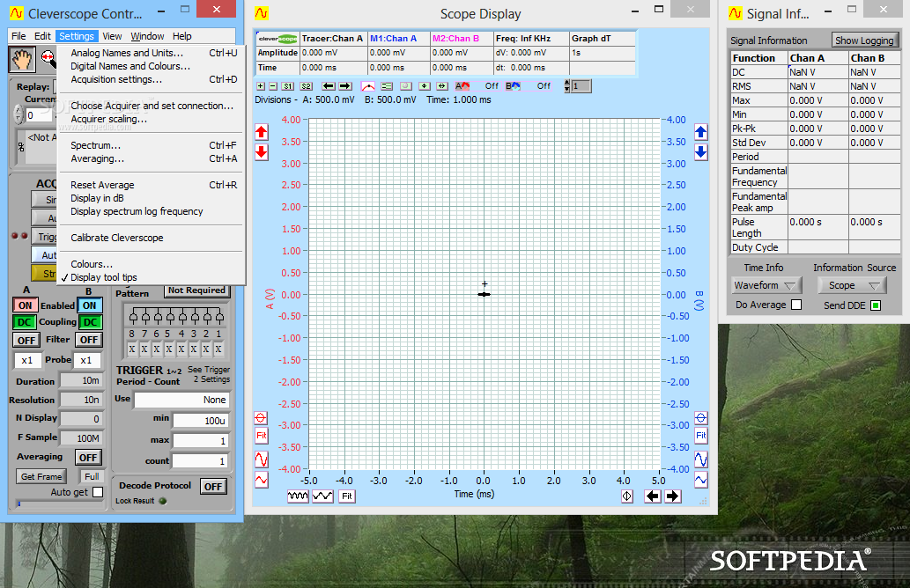
Task: Click the Show Logging button
Action: tap(864, 40)
